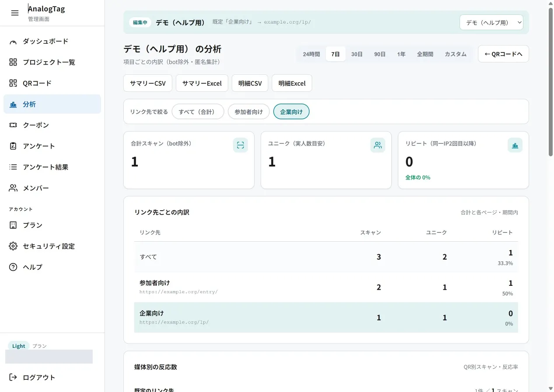The height and width of the screenshot is (392, 554).
Task: Download サマリーExcel
Action: pyautogui.click(x=202, y=83)
